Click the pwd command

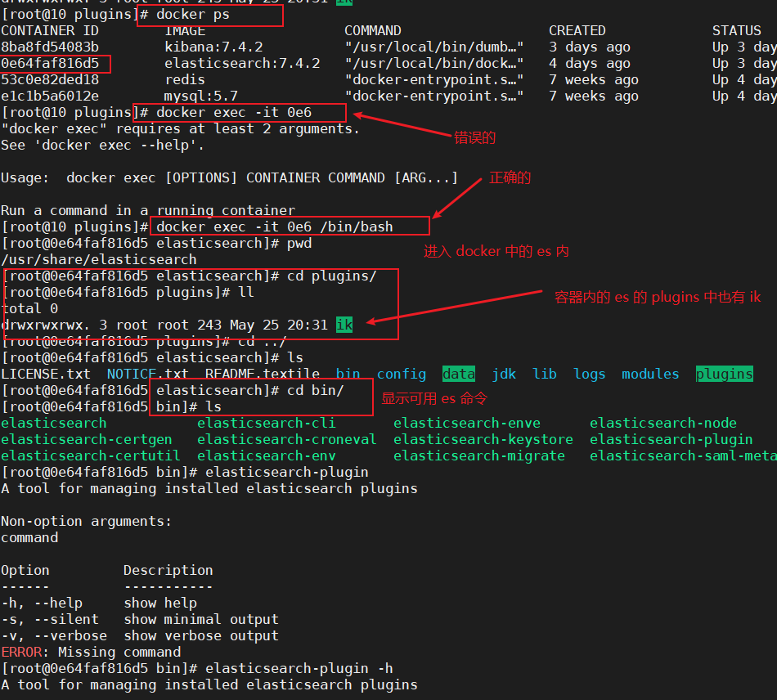point(299,243)
